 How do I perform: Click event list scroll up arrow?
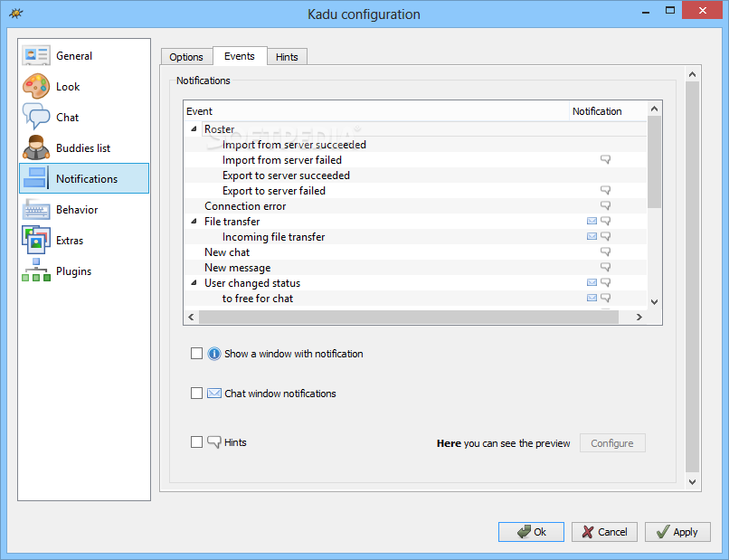point(655,109)
